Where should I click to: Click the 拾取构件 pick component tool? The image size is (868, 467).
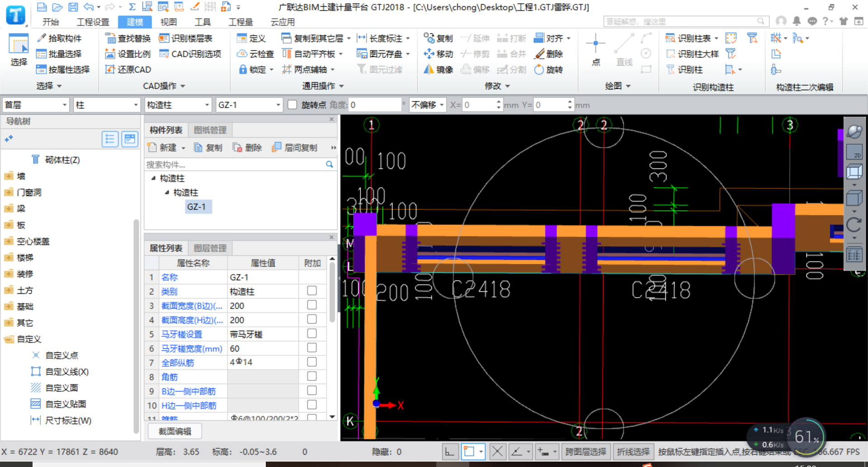pyautogui.click(x=59, y=38)
